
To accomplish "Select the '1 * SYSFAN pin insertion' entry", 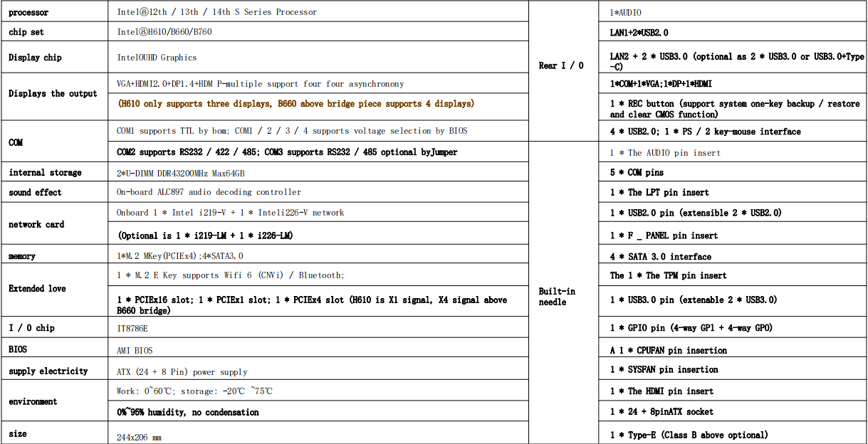I will [664, 369].
